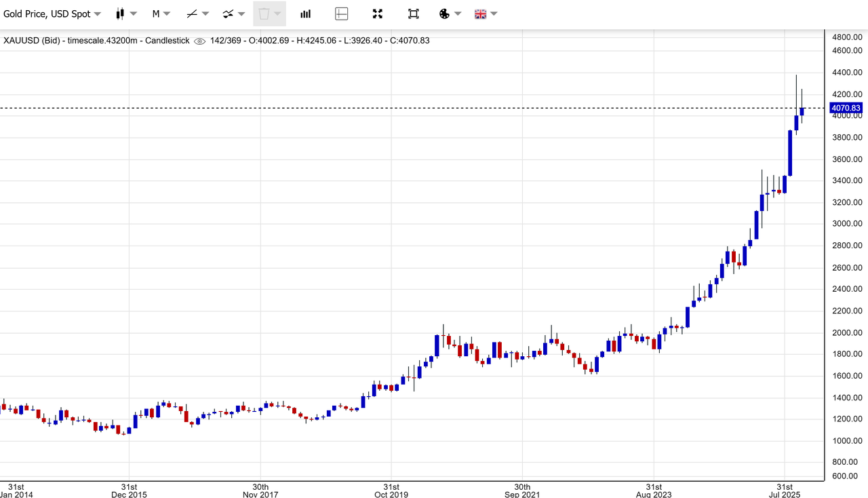Viewport: 868px width, 498px height.
Task: Click the square frame screenshot icon
Action: click(414, 14)
